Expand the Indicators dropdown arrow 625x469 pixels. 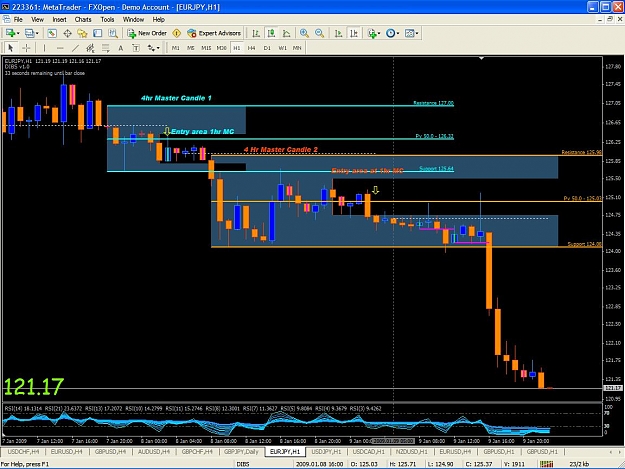(x=379, y=33)
